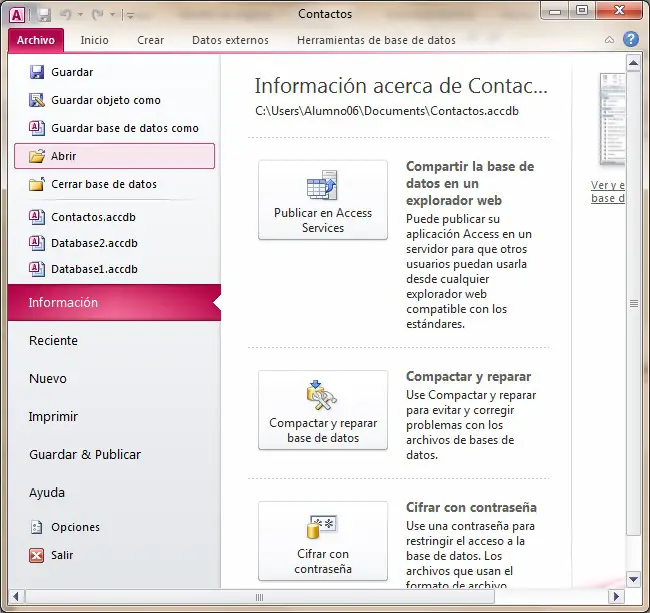Click the database preview thumbnail
This screenshot has width=650, height=613.
[612, 120]
